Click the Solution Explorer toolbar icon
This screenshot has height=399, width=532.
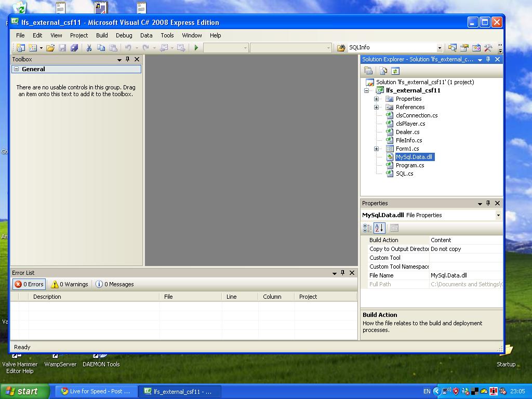click(453, 48)
